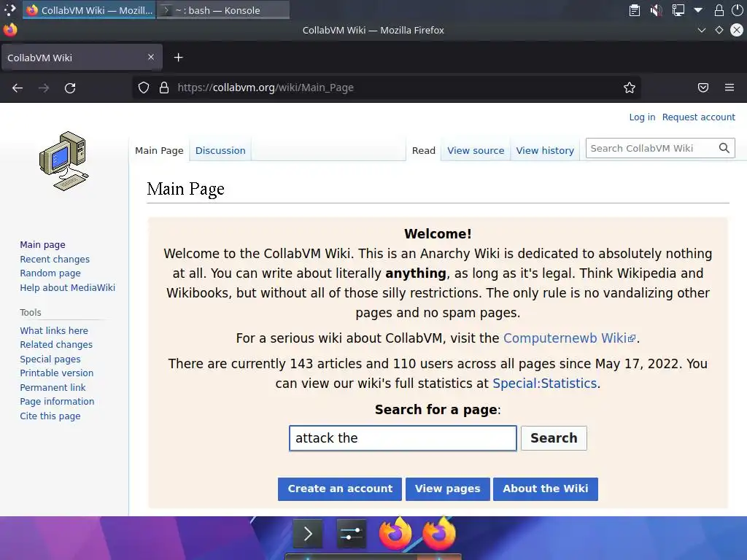Click the right Firefox icon in dock
Viewport: 747px width, 560px height.
[x=438, y=533]
